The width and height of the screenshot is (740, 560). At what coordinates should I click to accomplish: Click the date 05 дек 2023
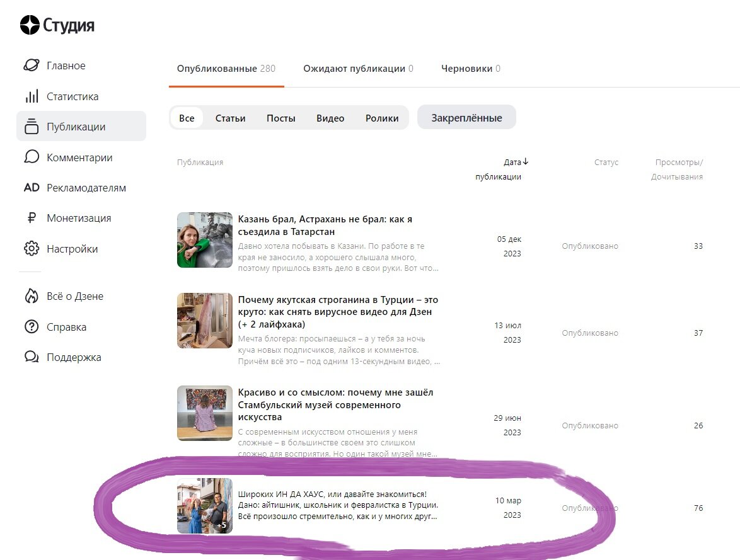point(509,246)
